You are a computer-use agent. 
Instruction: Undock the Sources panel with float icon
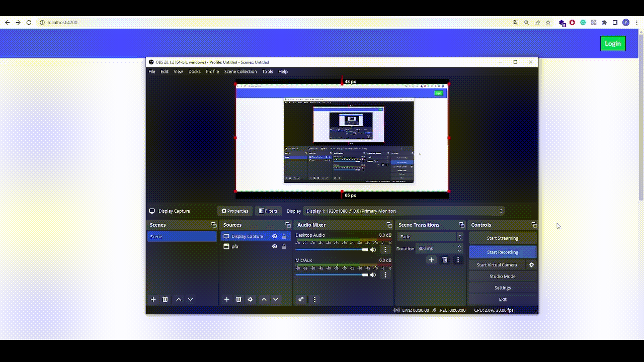[288, 225]
